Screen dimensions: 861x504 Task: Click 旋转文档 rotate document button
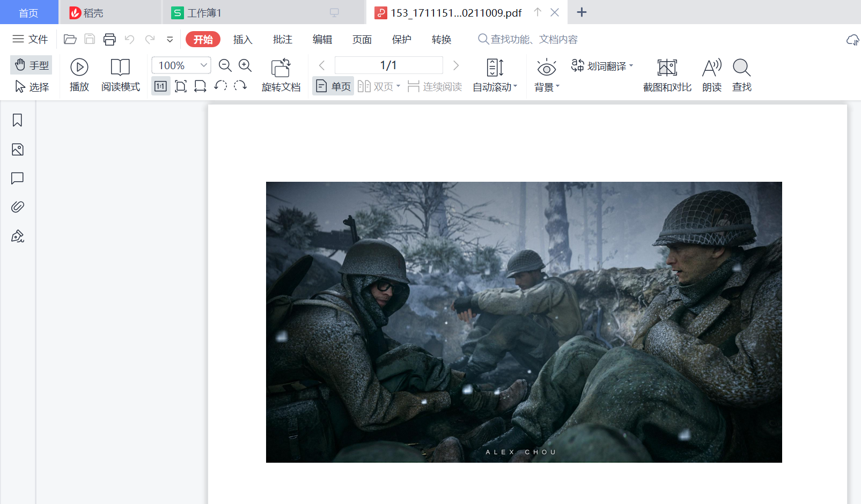281,75
